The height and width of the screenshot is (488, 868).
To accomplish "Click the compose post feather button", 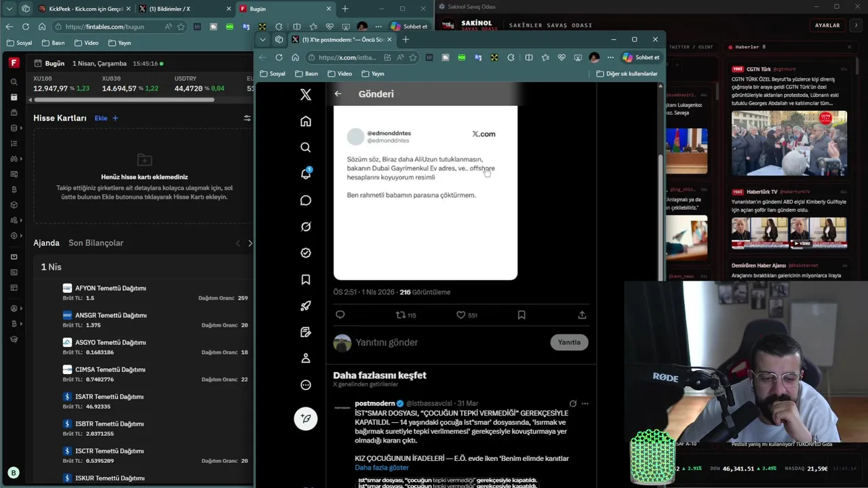I will coord(306,418).
